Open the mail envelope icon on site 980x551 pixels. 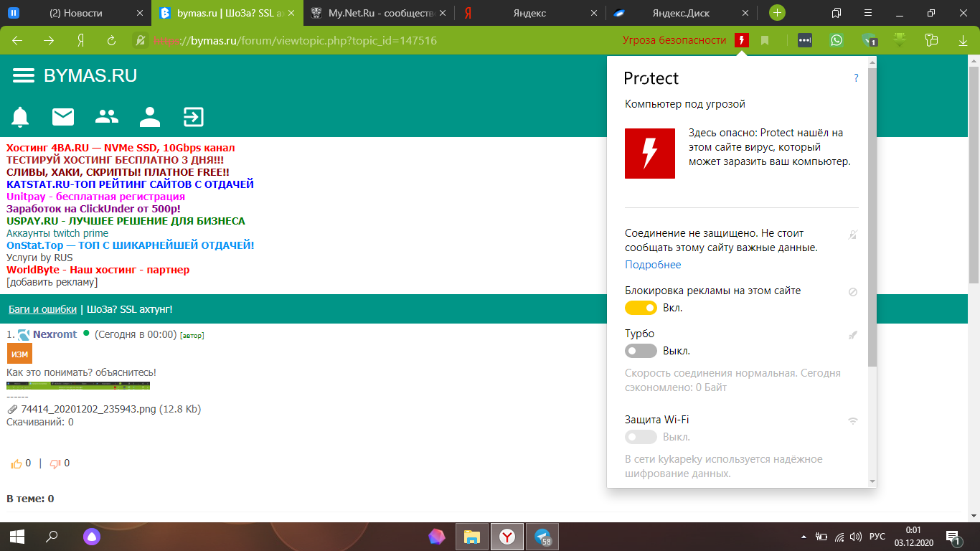click(63, 116)
